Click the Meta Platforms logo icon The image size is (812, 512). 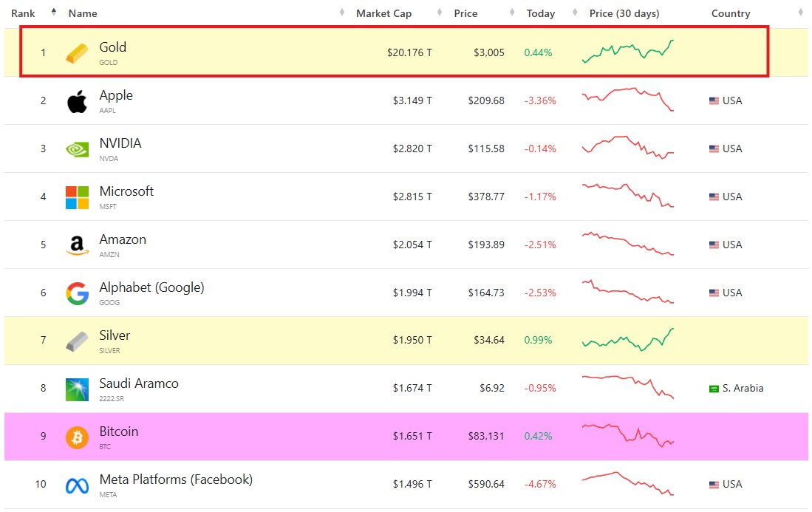(77, 485)
